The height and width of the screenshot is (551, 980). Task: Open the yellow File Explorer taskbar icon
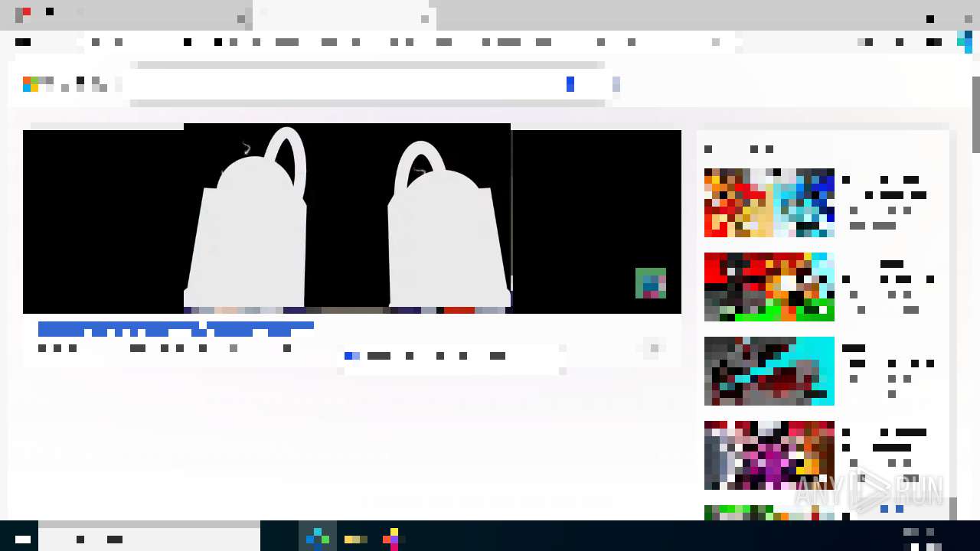coord(355,540)
